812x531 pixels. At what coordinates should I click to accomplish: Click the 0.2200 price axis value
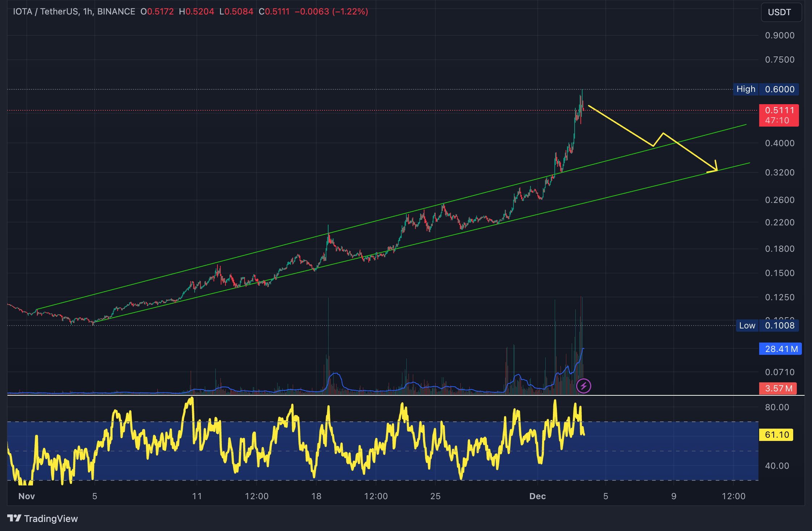click(780, 222)
